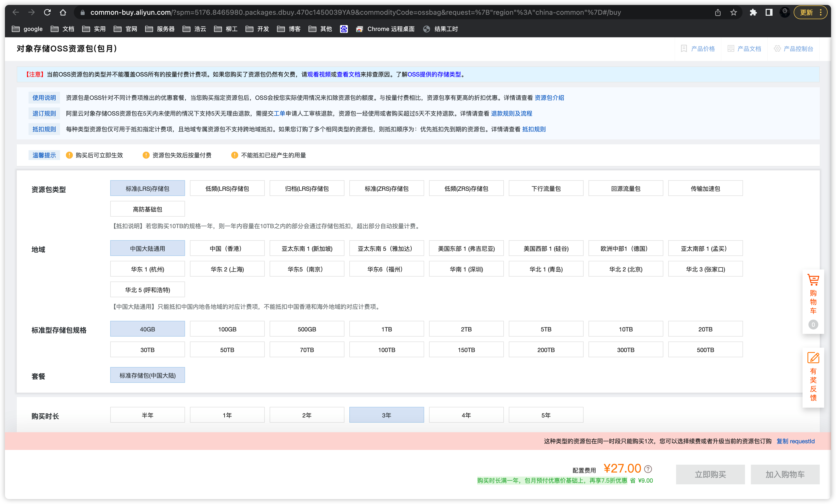The width and height of the screenshot is (836, 504).
Task: Click the 工单 link
Action: click(x=279, y=114)
